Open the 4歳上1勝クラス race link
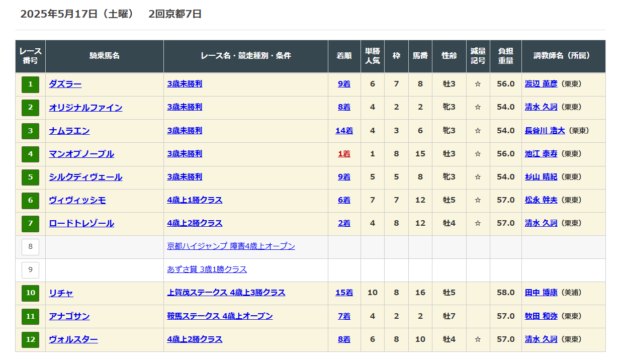This screenshot has height=364, width=625. pyautogui.click(x=195, y=200)
